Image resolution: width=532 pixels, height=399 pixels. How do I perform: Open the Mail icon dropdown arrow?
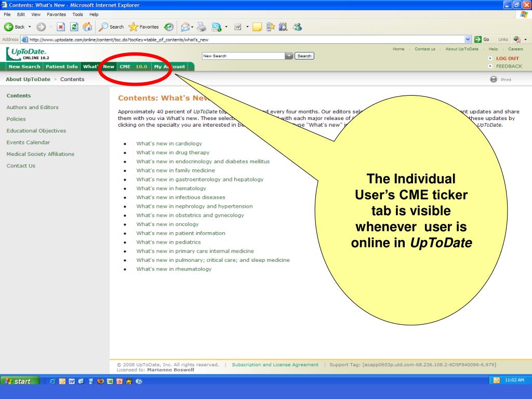(x=192, y=27)
